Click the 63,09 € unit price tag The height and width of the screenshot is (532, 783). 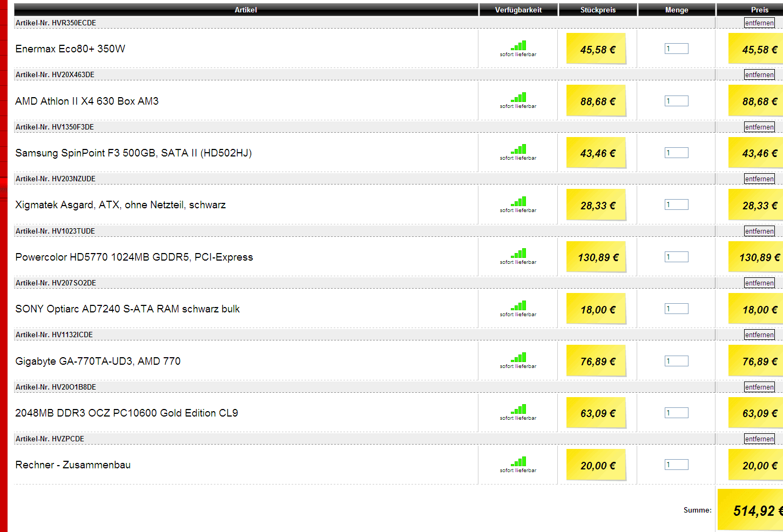pos(597,413)
